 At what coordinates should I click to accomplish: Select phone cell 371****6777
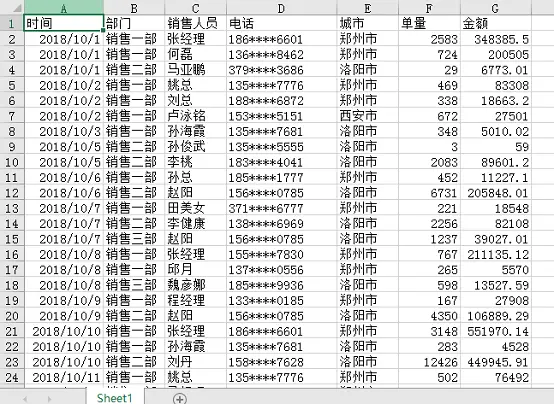click(282, 208)
